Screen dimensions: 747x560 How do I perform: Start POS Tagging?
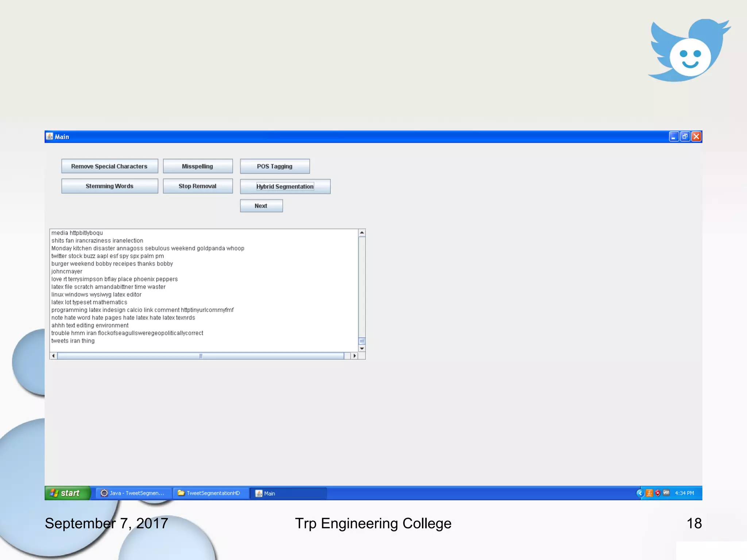(274, 166)
